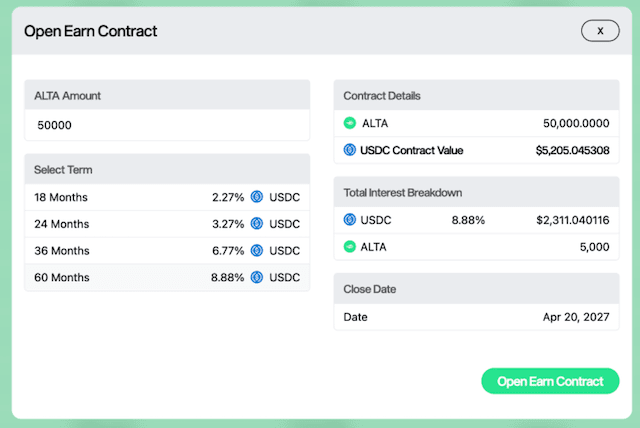Click the 50,000.0000 ALTA value
This screenshot has width=640, height=428.
point(576,123)
